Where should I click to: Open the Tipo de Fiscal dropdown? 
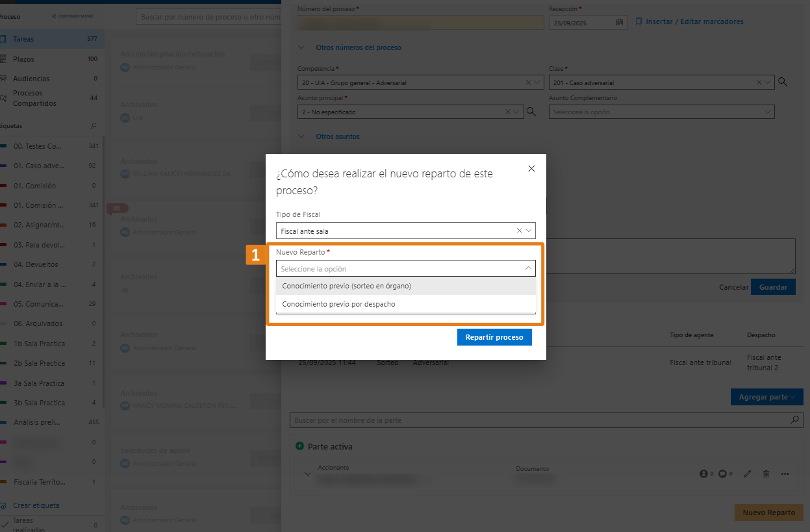pyautogui.click(x=529, y=231)
